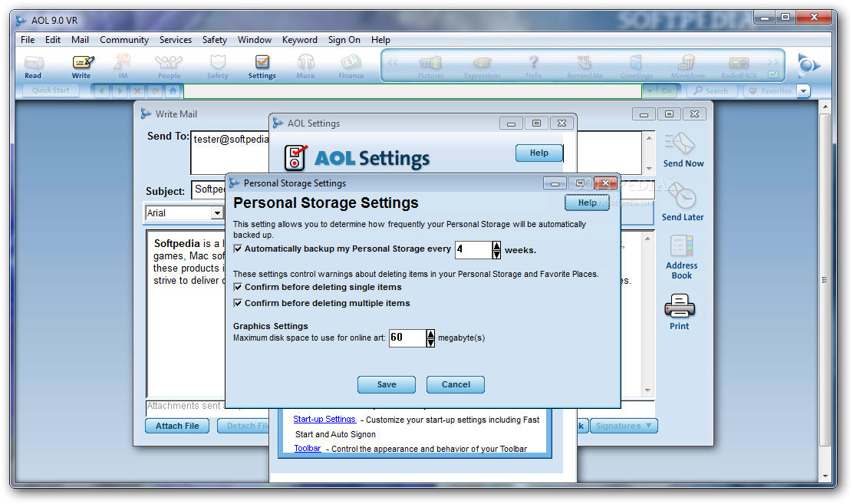Open the Radio@AOL toolbar icon
The image size is (853, 504).
[x=739, y=68]
